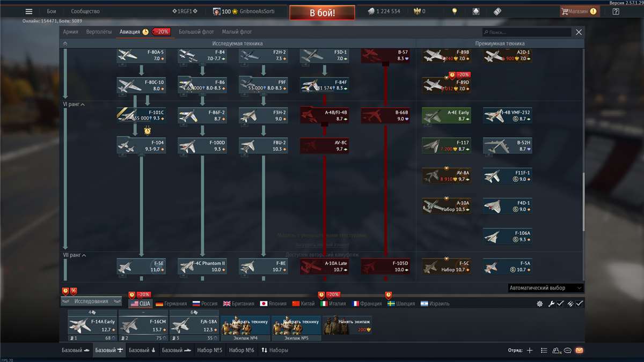The width and height of the screenshot is (644, 362).
Task: Click the Поиск search field
Action: [526, 32]
